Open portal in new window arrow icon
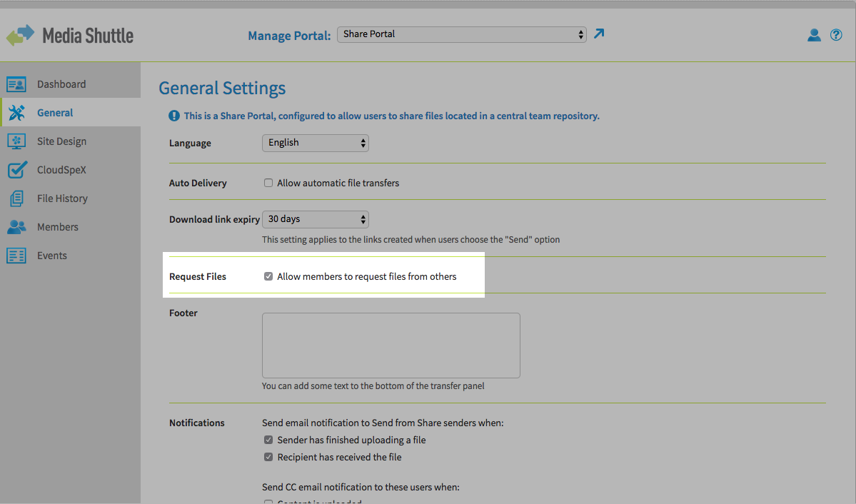Image resolution: width=856 pixels, height=504 pixels. click(x=599, y=34)
